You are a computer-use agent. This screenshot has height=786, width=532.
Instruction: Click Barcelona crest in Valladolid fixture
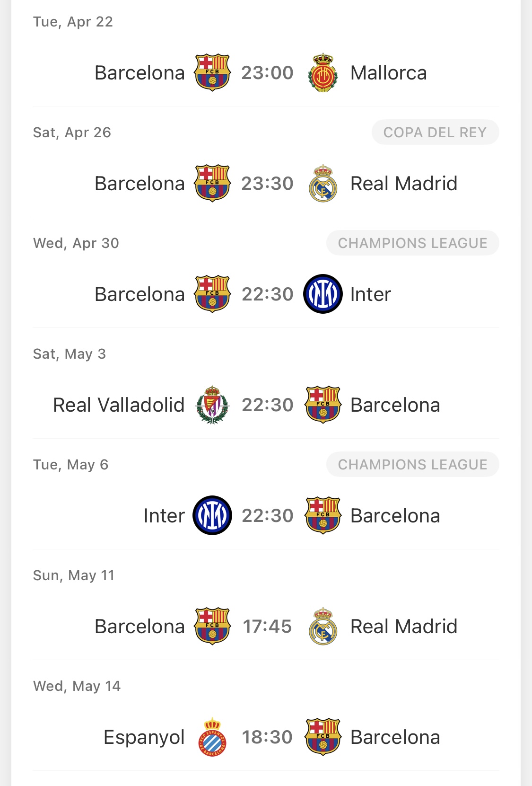[x=323, y=405]
